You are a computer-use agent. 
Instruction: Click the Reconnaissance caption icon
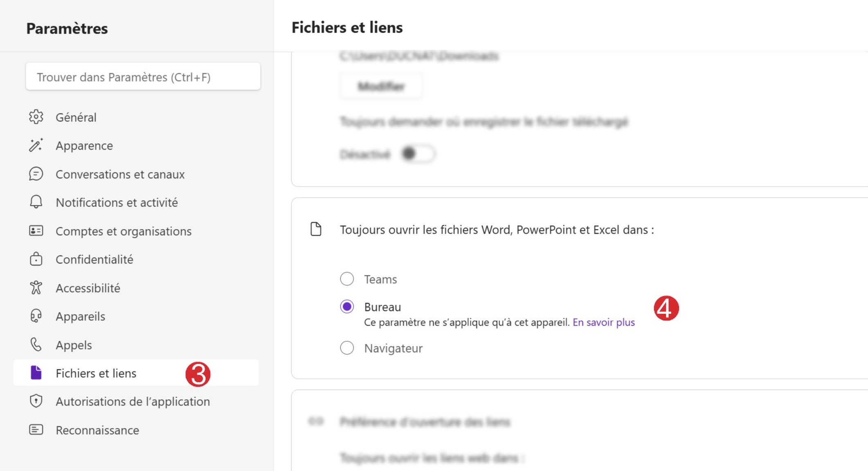pos(36,430)
